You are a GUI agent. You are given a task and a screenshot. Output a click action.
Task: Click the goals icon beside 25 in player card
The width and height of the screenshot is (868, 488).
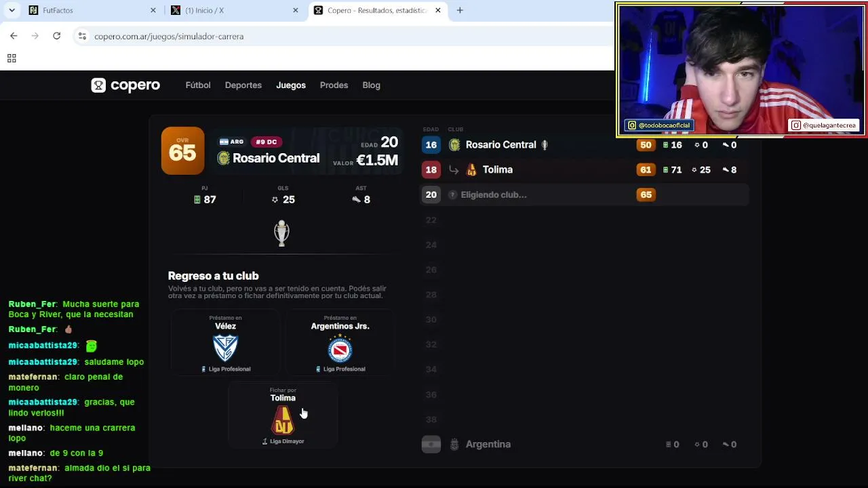click(x=275, y=200)
